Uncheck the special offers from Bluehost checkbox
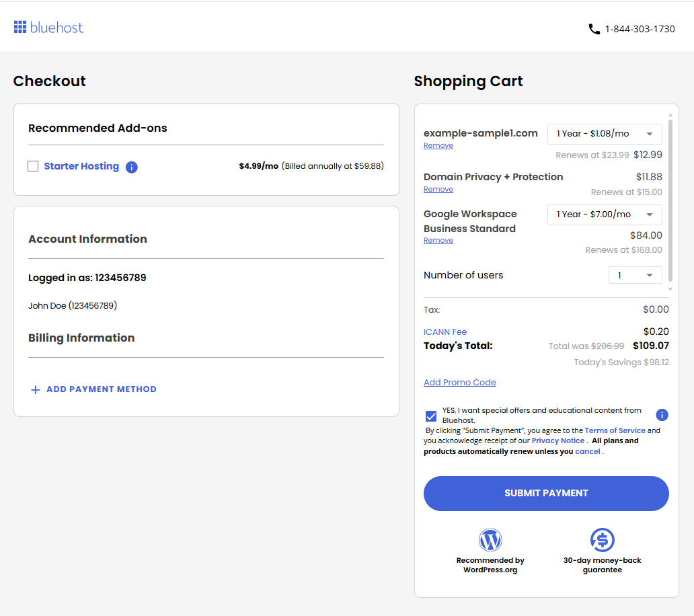 (430, 416)
